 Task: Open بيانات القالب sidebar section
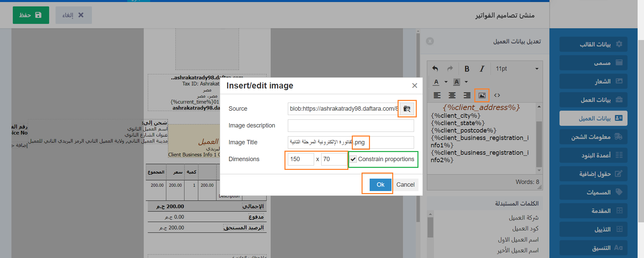(593, 44)
